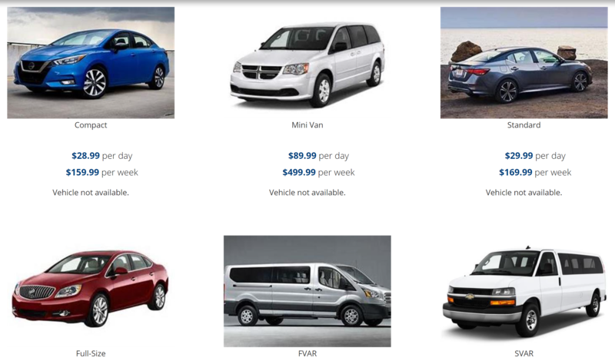The width and height of the screenshot is (615, 364).
Task: Click Compact's Vehicle not available notice
Action: [x=91, y=193]
